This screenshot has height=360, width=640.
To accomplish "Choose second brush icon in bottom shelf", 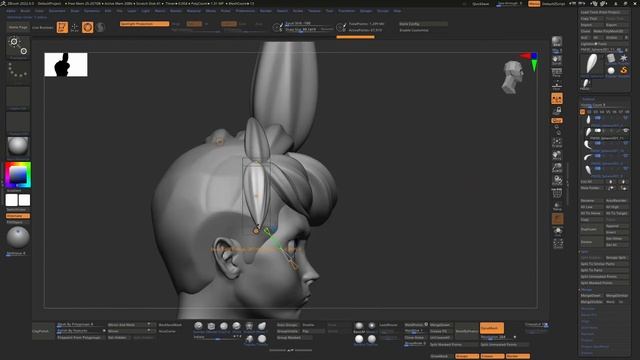I will click(x=211, y=326).
